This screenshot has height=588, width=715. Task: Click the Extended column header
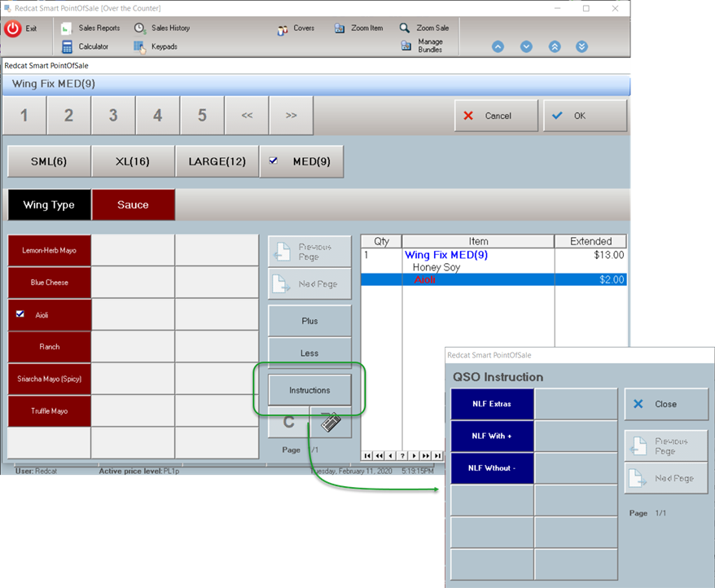(590, 241)
